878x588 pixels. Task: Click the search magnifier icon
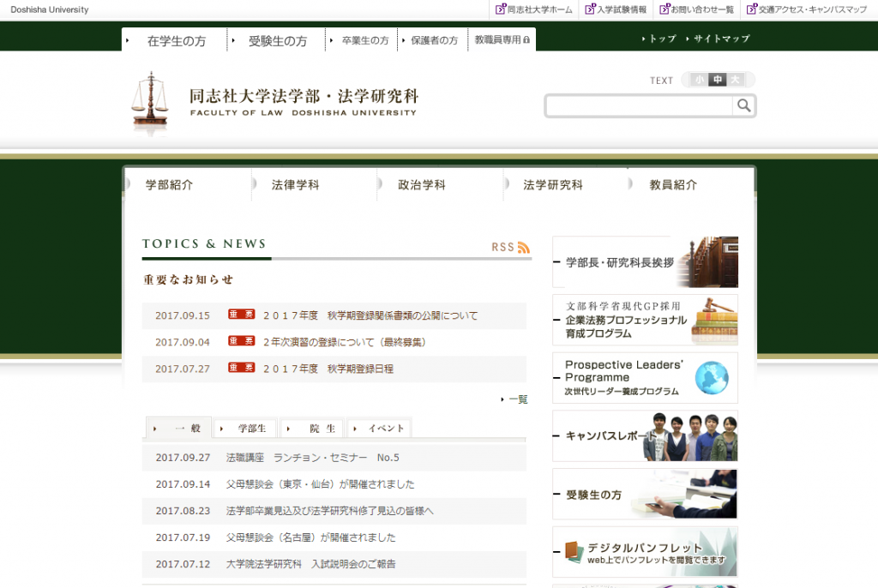coord(743,105)
